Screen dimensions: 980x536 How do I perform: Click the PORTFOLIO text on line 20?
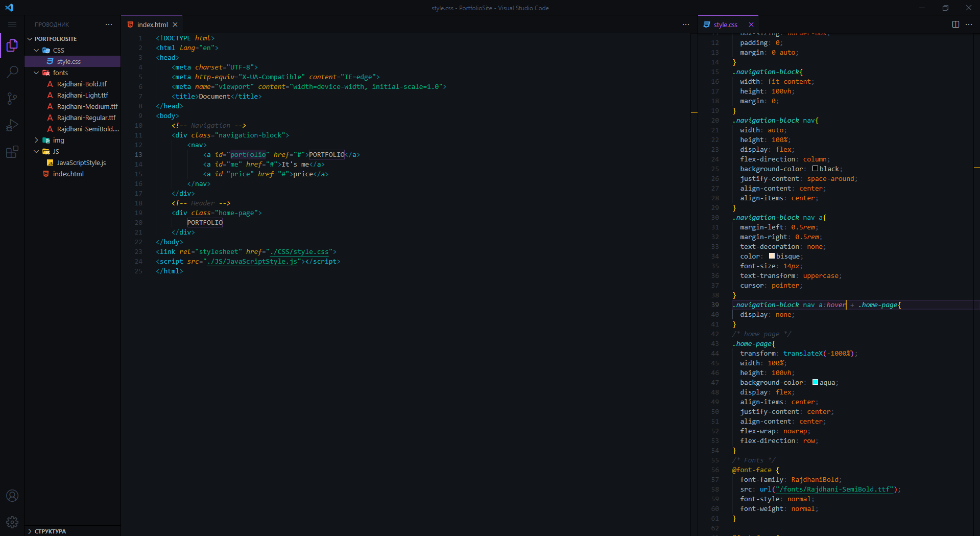[x=205, y=223]
